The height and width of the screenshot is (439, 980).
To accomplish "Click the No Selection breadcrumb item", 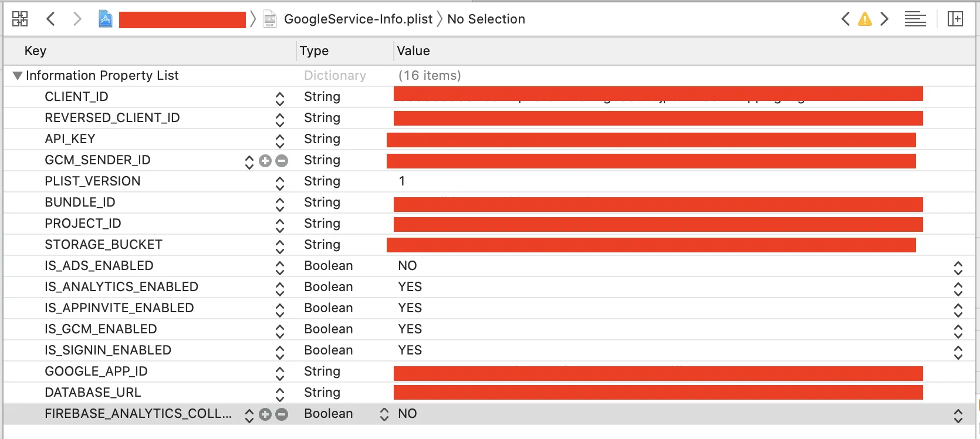I will (x=486, y=19).
